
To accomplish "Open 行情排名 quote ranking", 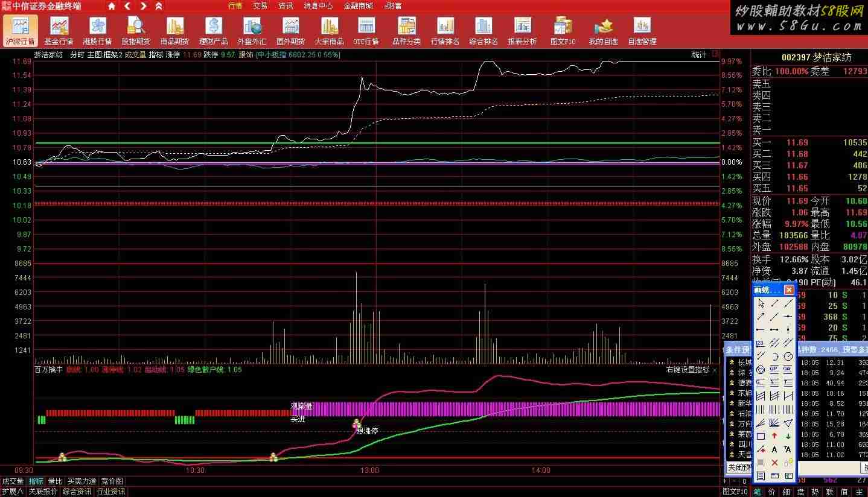I will pyautogui.click(x=445, y=31).
